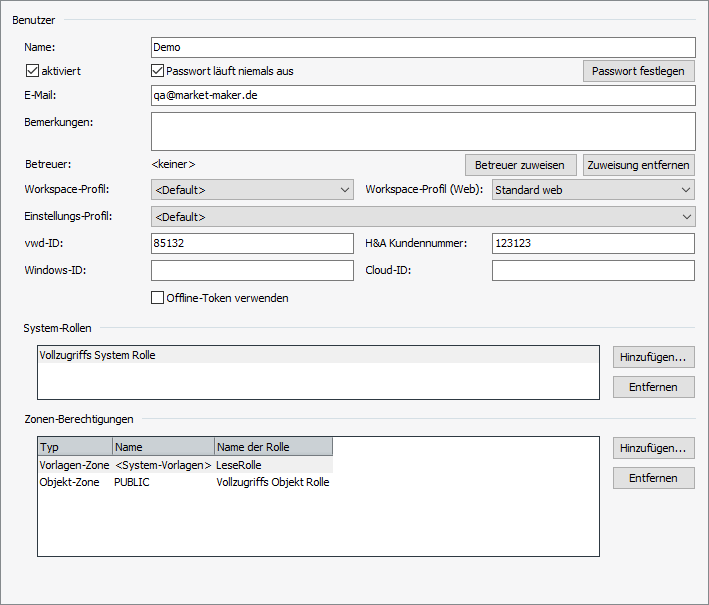This screenshot has height=605, width=709.
Task: Click 'Zuweisung entfernen' button
Action: tap(638, 165)
